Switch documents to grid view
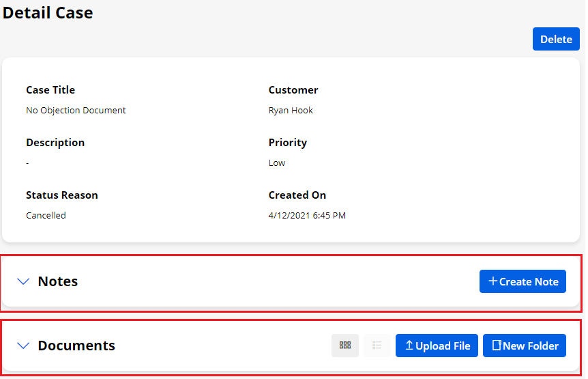 click(344, 346)
